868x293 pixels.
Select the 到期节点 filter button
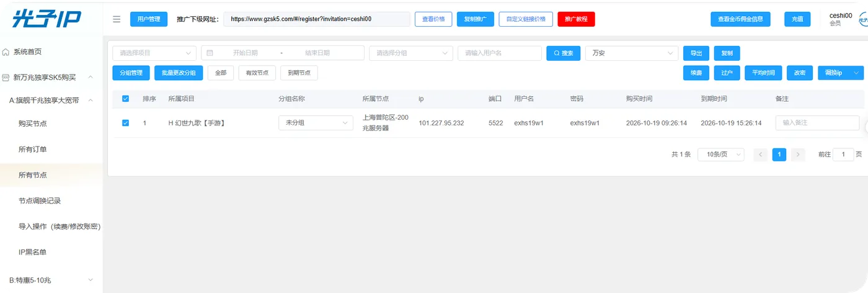pos(299,73)
